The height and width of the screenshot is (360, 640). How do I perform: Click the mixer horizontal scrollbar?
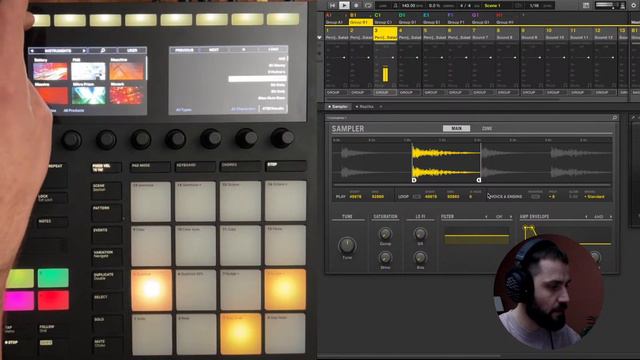point(443,99)
